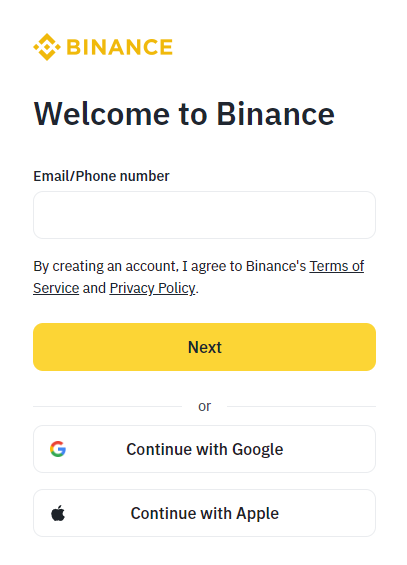Open the Privacy Policy link
This screenshot has width=407, height=565.
point(152,288)
